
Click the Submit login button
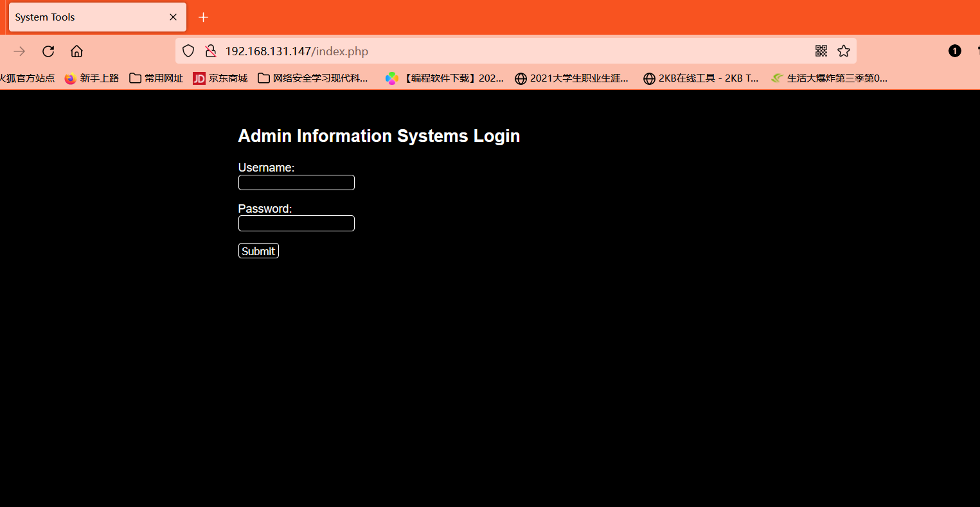pos(258,251)
